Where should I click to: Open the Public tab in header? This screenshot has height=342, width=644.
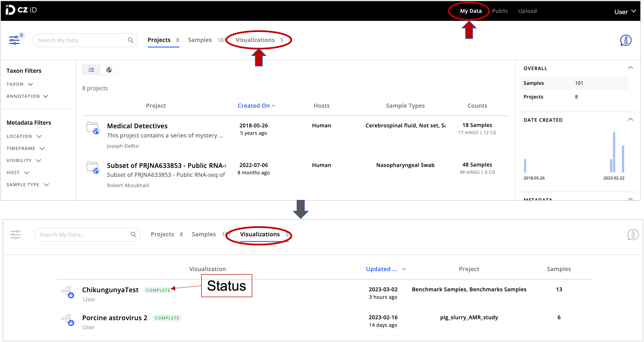coord(500,11)
